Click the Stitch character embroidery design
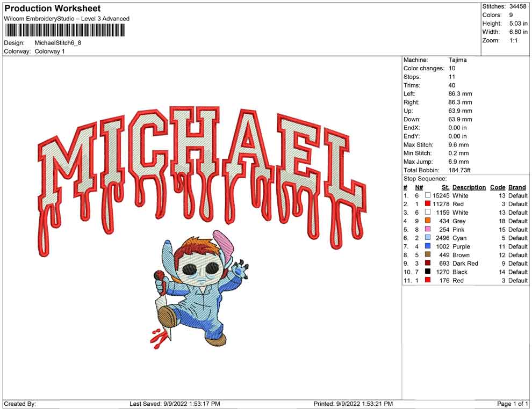This screenshot has height=409, width=532. [x=200, y=290]
